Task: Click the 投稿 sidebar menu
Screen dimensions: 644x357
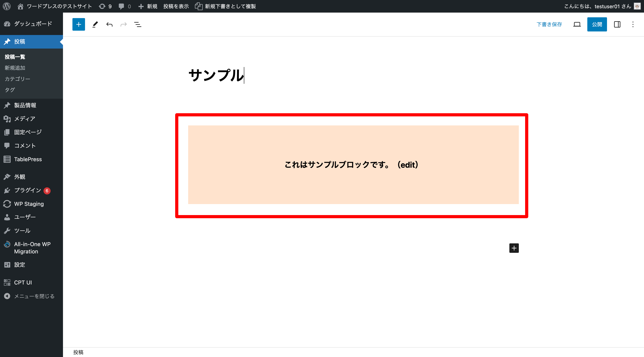Action: coord(31,41)
